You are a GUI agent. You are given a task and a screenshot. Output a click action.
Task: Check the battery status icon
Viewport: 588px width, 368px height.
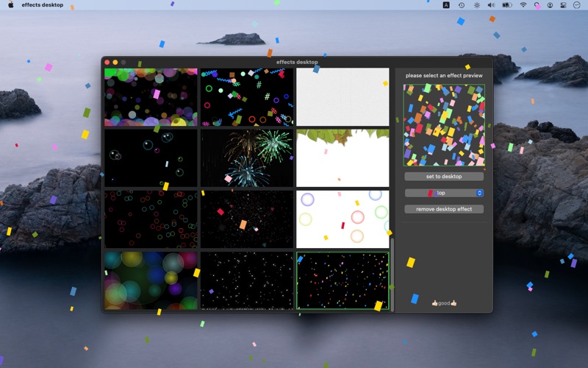[x=507, y=5]
